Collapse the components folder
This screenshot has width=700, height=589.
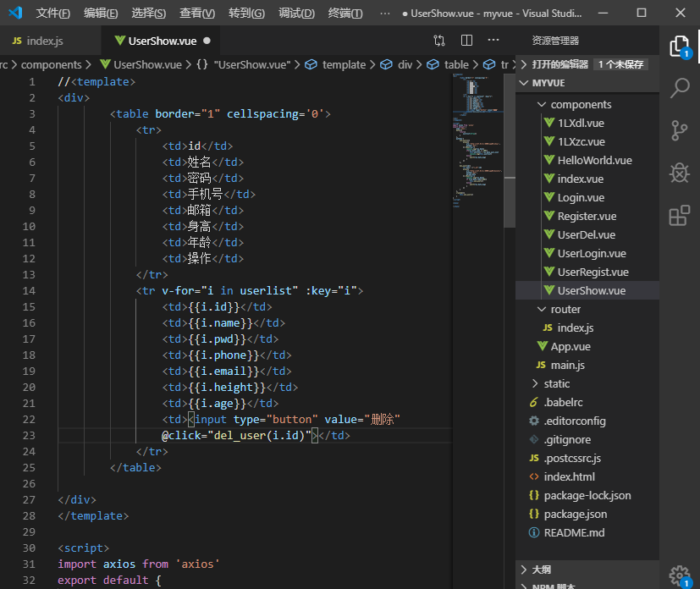pyautogui.click(x=581, y=105)
